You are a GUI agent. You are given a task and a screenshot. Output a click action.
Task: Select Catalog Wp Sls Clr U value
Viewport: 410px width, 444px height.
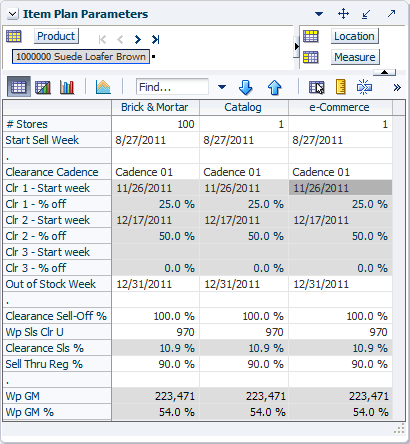click(x=244, y=332)
